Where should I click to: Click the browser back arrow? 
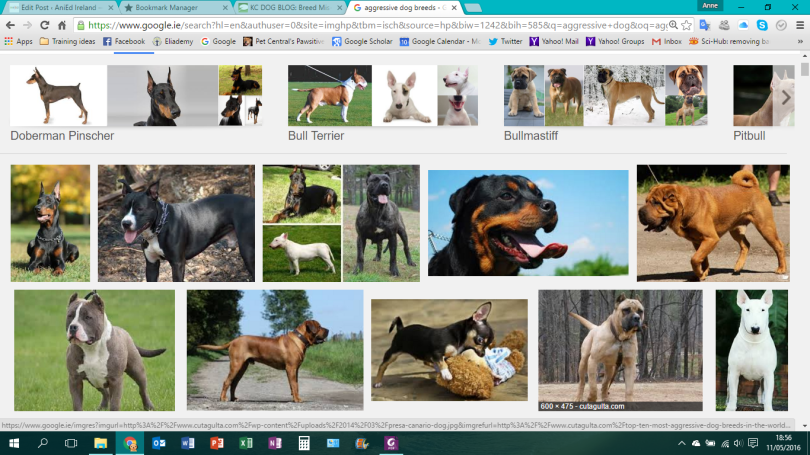(x=11, y=24)
